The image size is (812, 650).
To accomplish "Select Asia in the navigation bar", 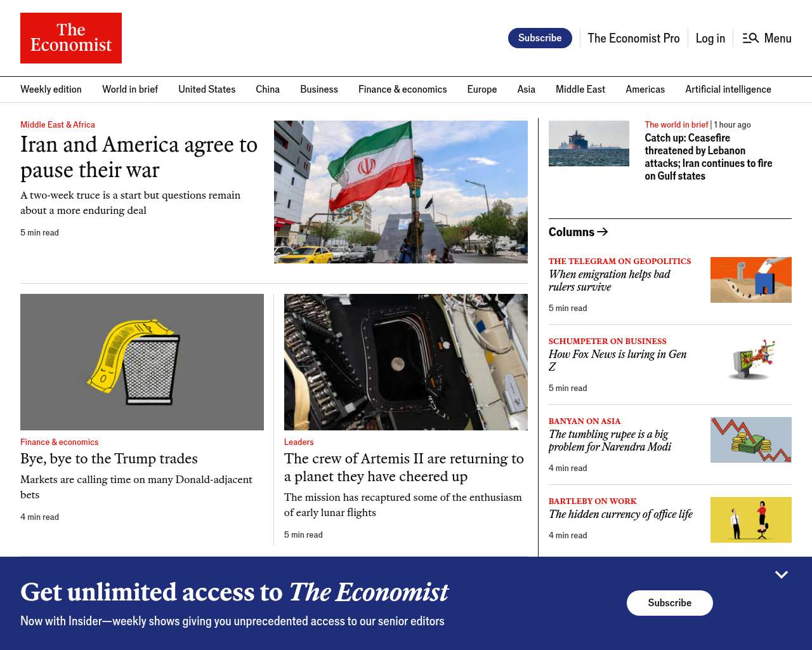I will [x=527, y=90].
